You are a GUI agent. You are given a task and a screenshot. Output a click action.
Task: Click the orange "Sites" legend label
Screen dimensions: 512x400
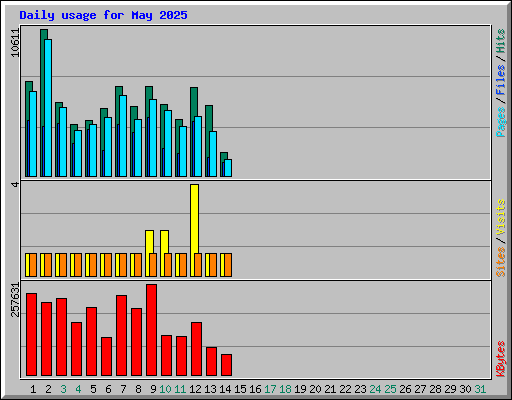(x=501, y=262)
